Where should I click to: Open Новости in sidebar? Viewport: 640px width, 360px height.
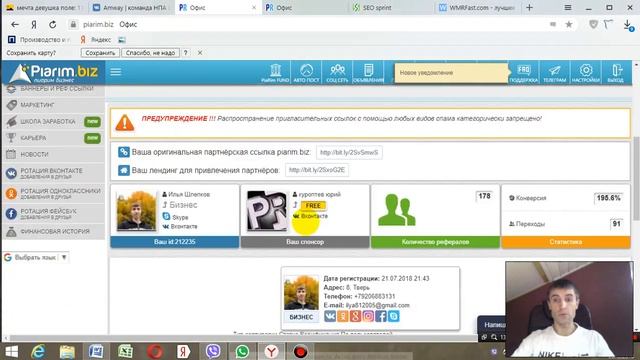pyautogui.click(x=53, y=154)
